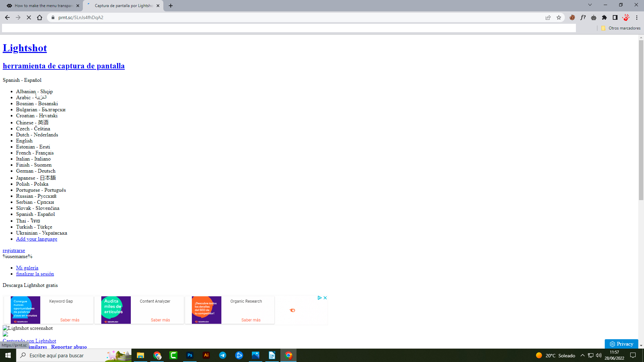Click the 'Keyword Gap' ad thumbnail
The height and width of the screenshot is (362, 644).
(x=25, y=310)
